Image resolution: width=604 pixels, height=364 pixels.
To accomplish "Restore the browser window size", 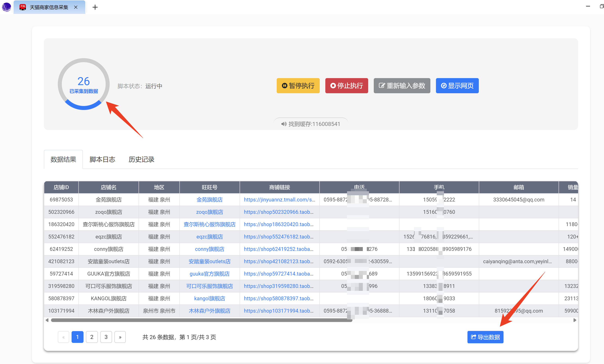I will [x=602, y=6].
